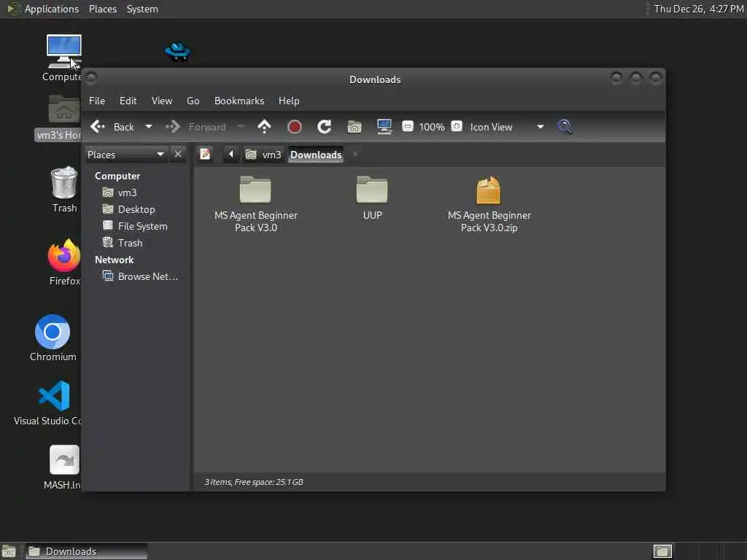Open the View menu
The width and height of the screenshot is (747, 560).
[x=162, y=101]
